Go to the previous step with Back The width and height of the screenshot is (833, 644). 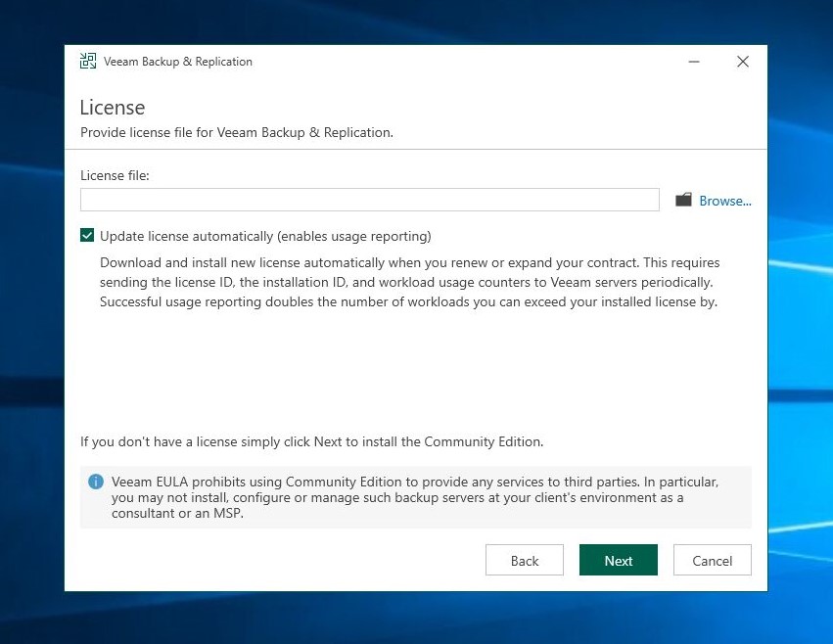pyautogui.click(x=525, y=560)
